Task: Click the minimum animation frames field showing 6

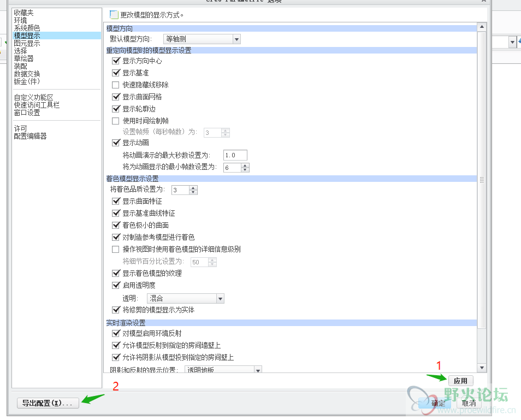Action: tap(232, 168)
